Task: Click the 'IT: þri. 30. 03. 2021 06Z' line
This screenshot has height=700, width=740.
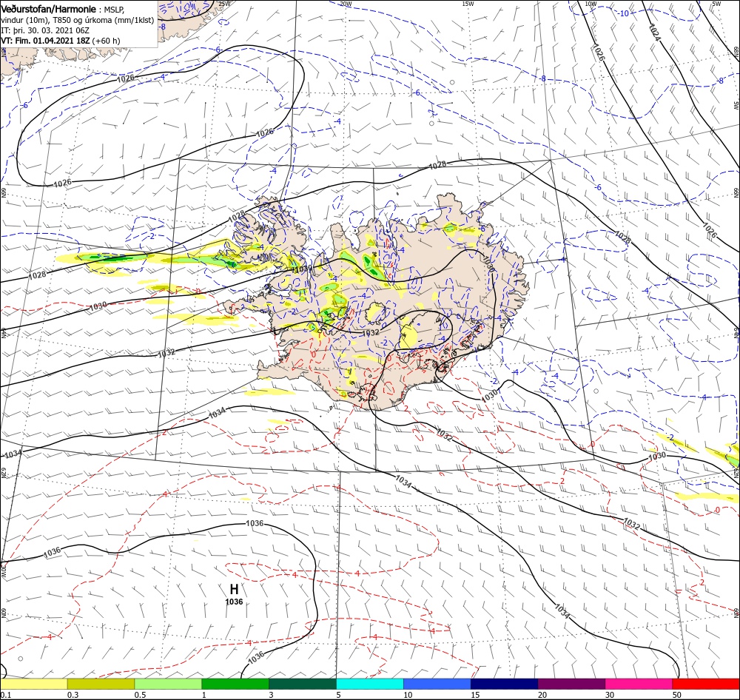Action: [45, 30]
